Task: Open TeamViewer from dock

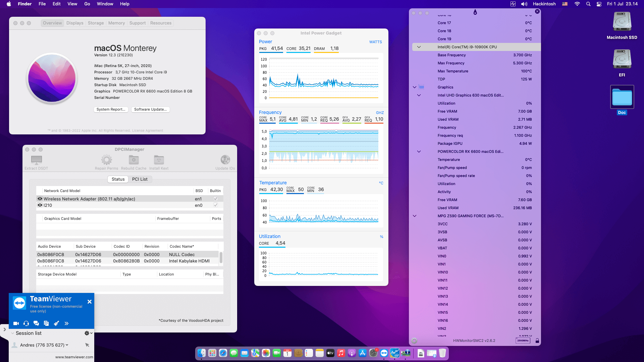Action: (384, 353)
